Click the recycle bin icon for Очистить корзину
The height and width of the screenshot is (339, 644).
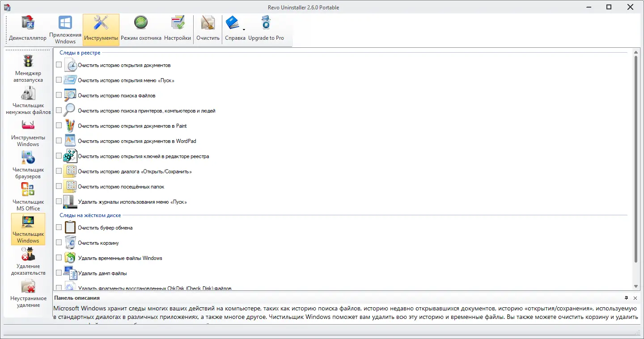tap(70, 243)
